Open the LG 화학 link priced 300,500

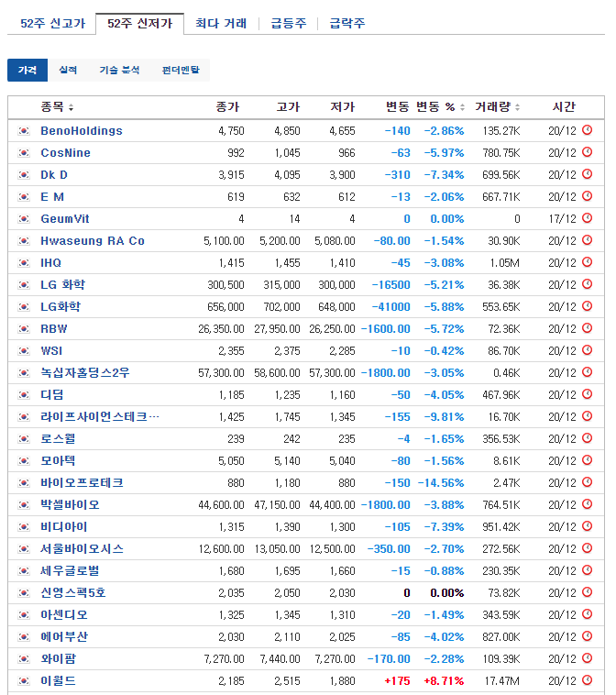coord(62,285)
